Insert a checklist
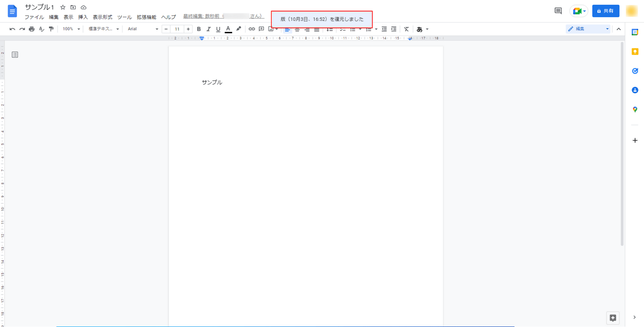Viewport: 644px width, 327px height. 343,29
